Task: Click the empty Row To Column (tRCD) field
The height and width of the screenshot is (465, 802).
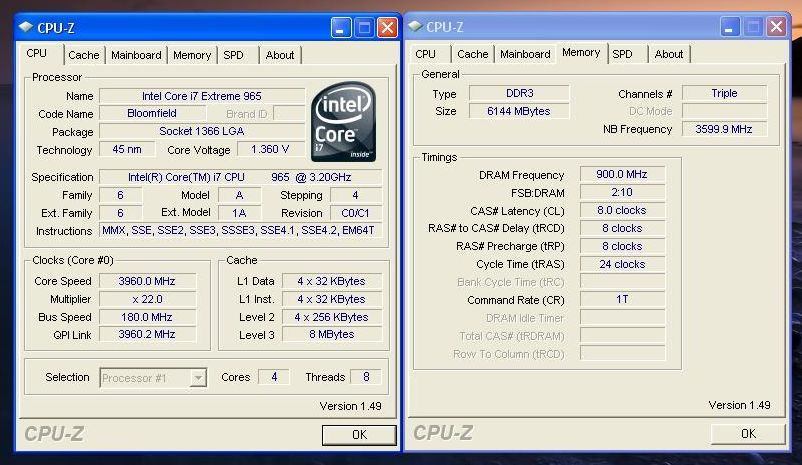Action: coord(622,353)
